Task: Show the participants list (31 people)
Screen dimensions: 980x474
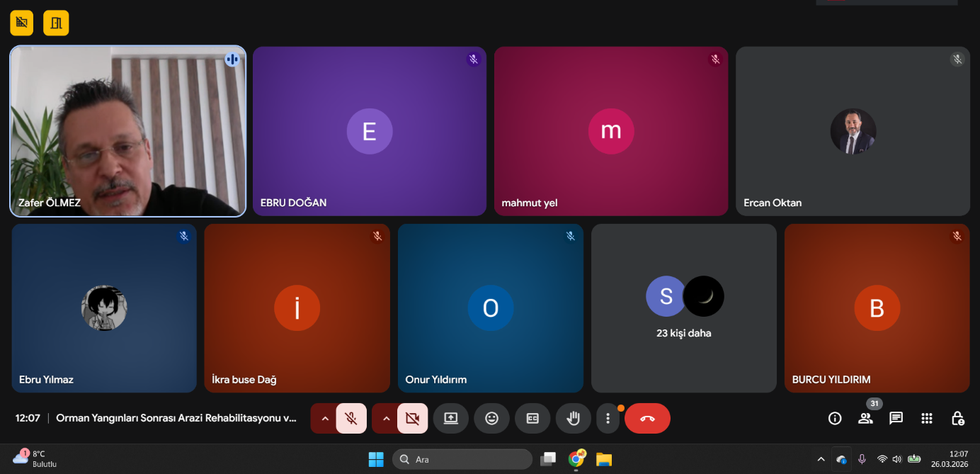Action: click(x=865, y=418)
